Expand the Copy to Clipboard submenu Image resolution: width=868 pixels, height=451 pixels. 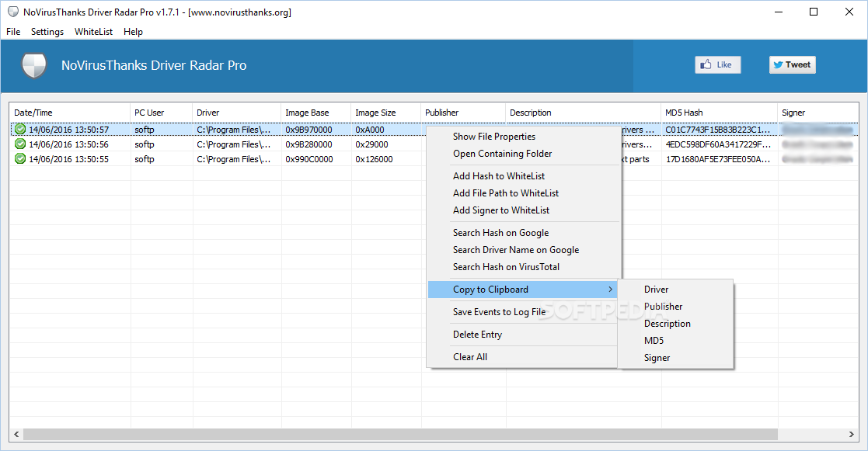pyautogui.click(x=523, y=290)
